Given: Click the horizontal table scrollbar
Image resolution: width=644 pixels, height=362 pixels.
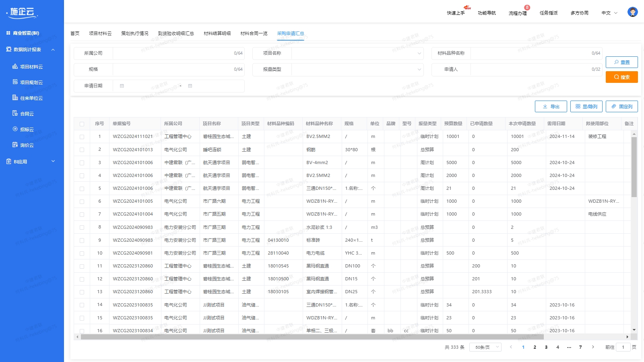Looking at the screenshot, I should coord(312,337).
